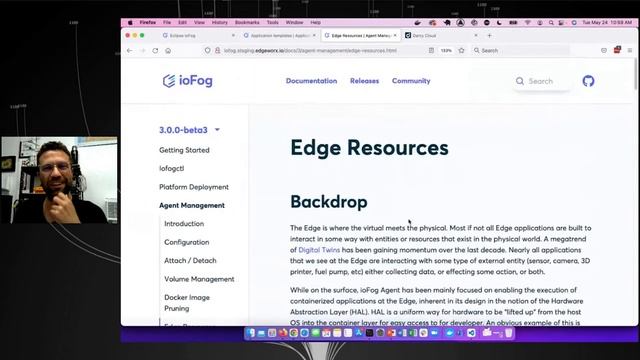Open the View menu
640x360 pixels.
click(x=199, y=23)
